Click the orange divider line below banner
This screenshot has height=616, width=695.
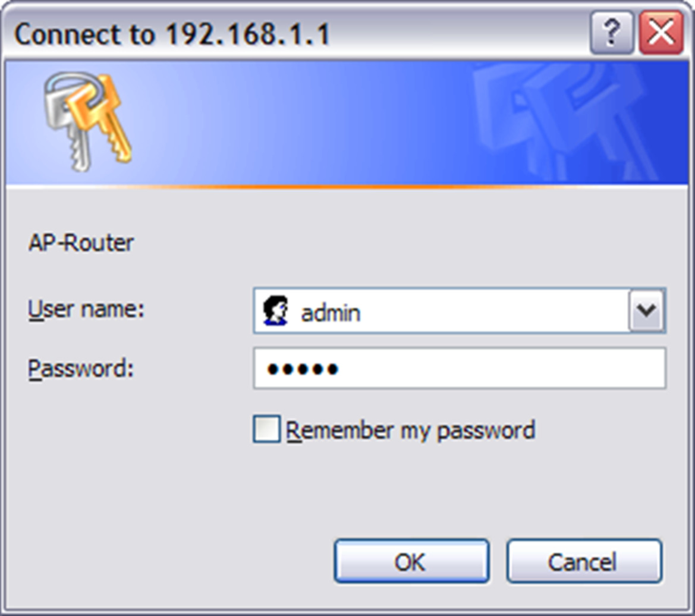(347, 187)
